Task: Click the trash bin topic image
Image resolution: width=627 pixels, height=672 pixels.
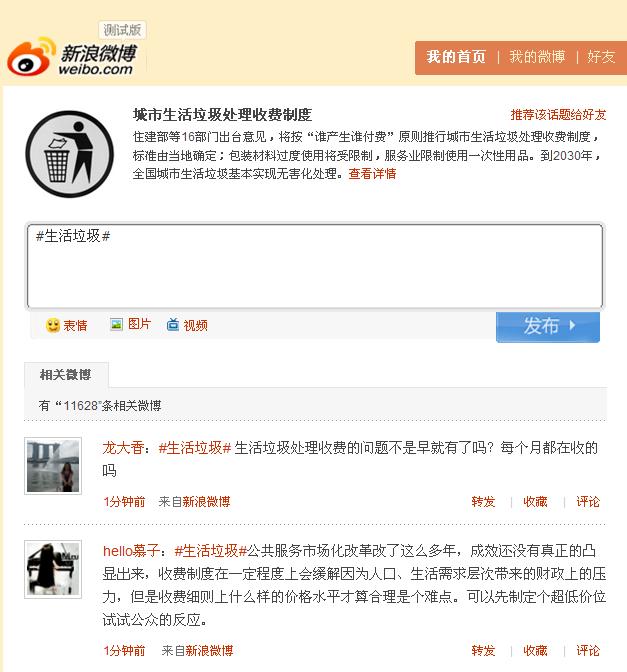Action: coord(69,154)
